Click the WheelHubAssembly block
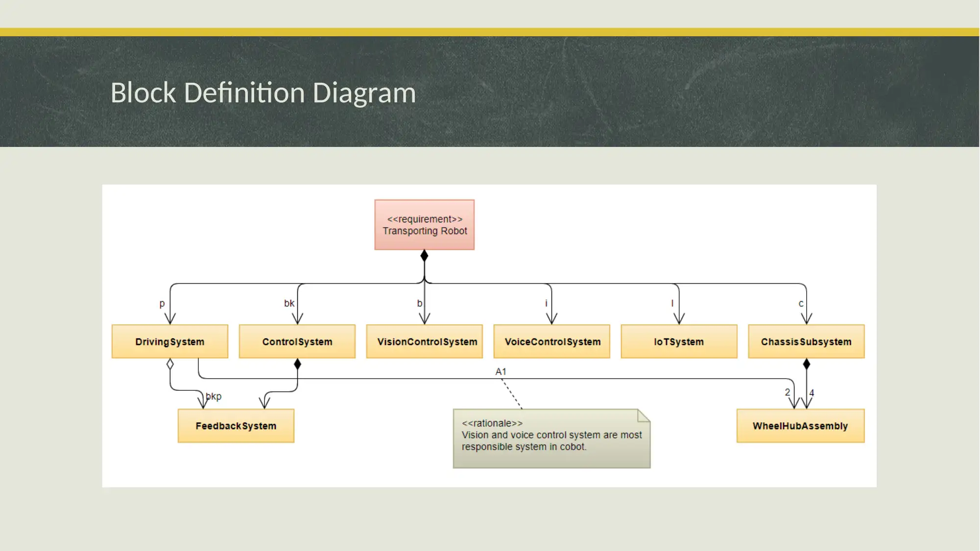 pos(801,426)
